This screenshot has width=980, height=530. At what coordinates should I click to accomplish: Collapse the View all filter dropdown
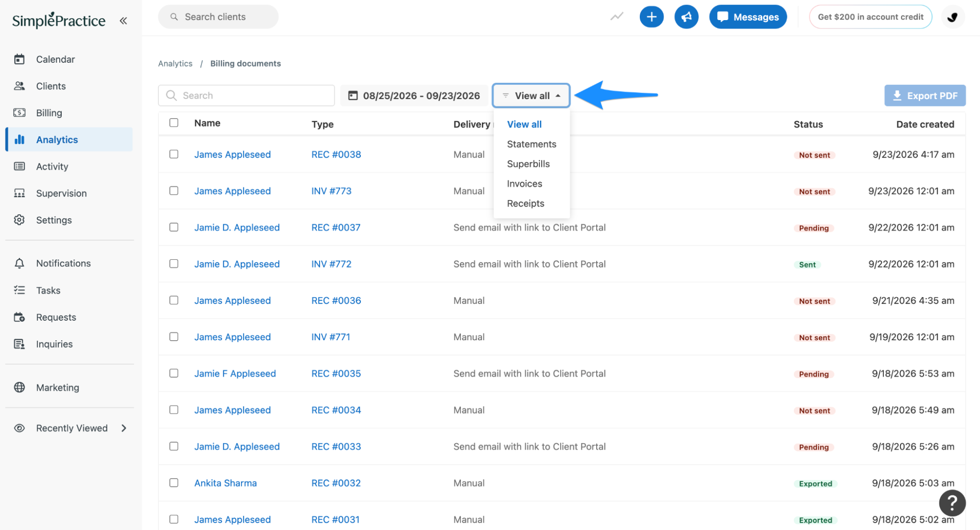click(531, 96)
